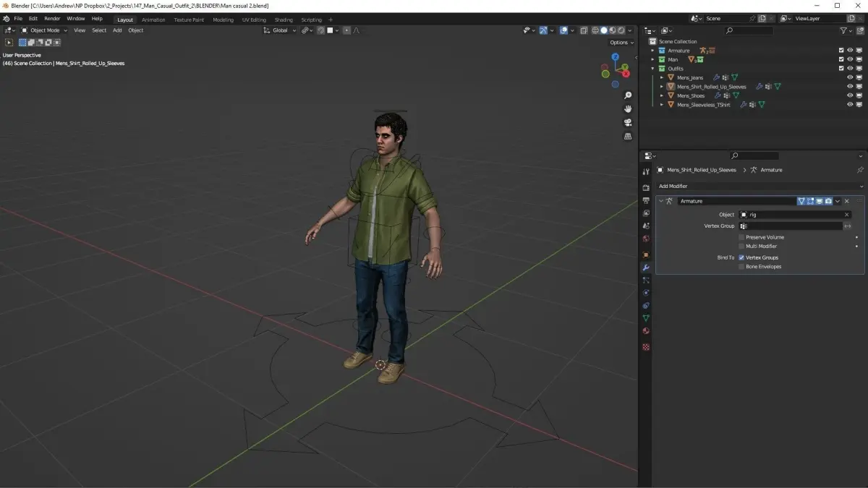Open the viewport Options dropdown
Viewport: 868px width, 488px height.
(621, 43)
